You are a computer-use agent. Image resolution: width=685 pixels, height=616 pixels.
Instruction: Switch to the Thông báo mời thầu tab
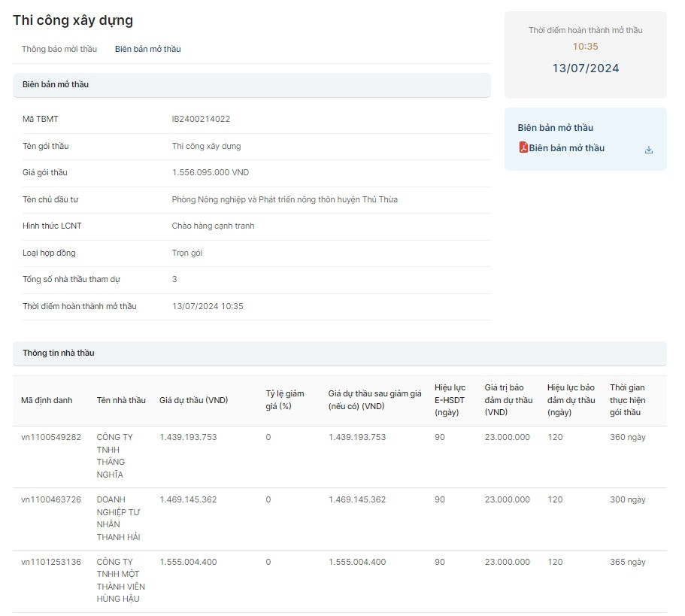click(59, 49)
